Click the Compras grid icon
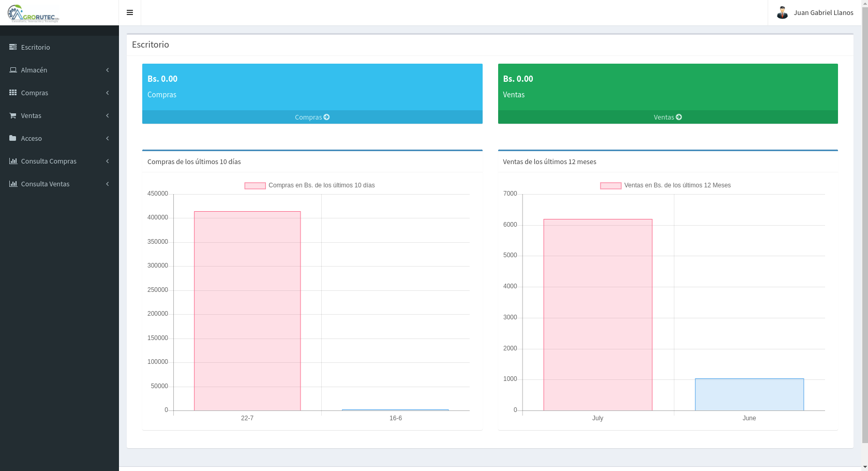Viewport: 868px width, 471px height. click(13, 93)
